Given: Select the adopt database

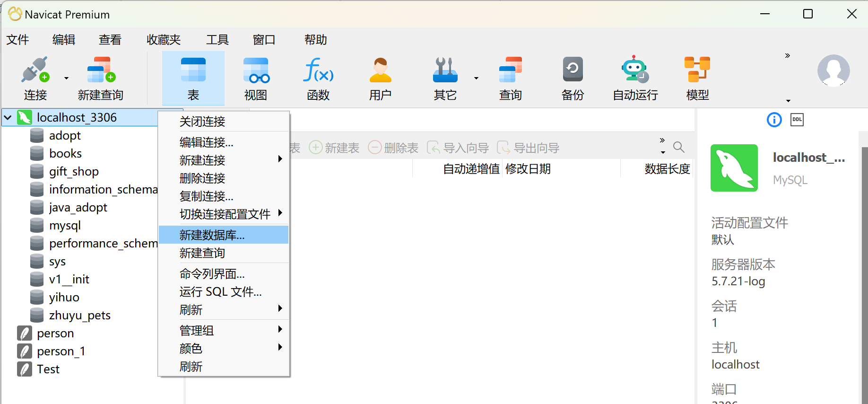Looking at the screenshot, I should click(x=65, y=136).
